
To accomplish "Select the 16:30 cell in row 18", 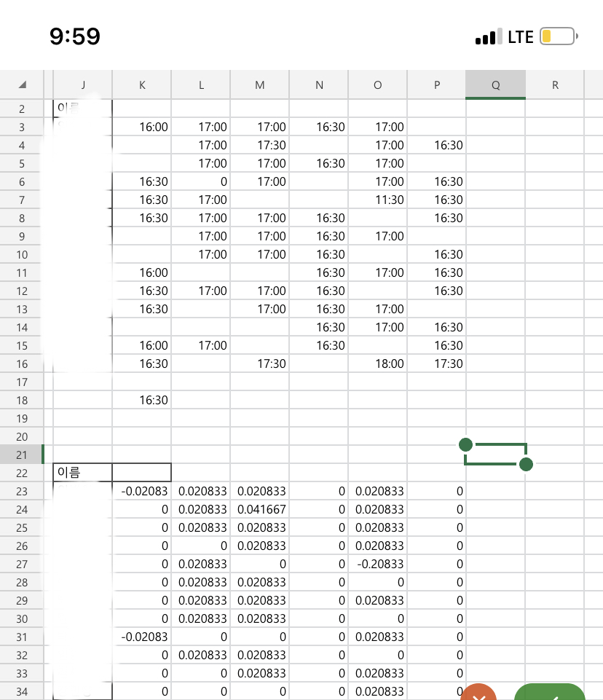I will (x=142, y=400).
